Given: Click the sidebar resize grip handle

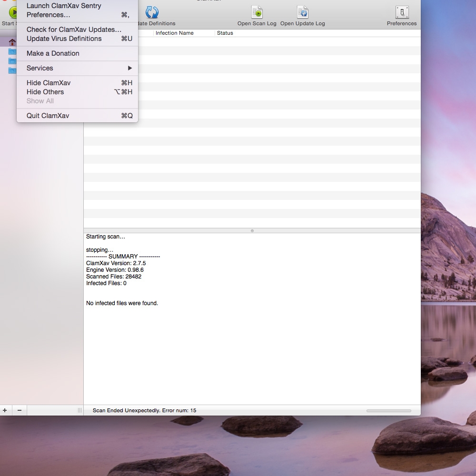Looking at the screenshot, I should tap(79, 410).
